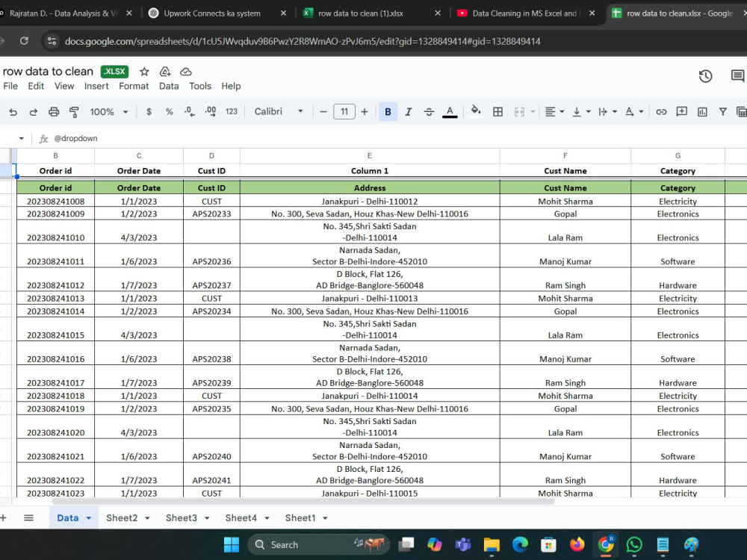Open the Format menu
This screenshot has height=560, width=747.
[x=134, y=86]
